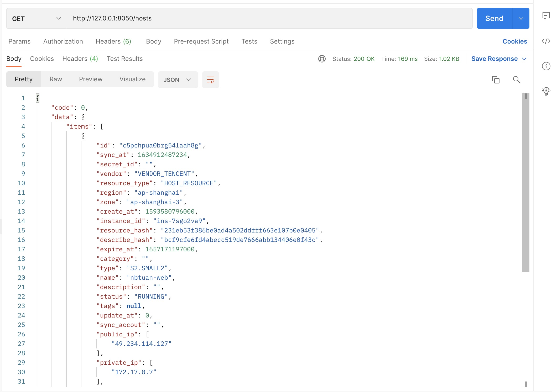The image size is (552, 392).
Task: Click the describe_hash value
Action: (x=240, y=240)
